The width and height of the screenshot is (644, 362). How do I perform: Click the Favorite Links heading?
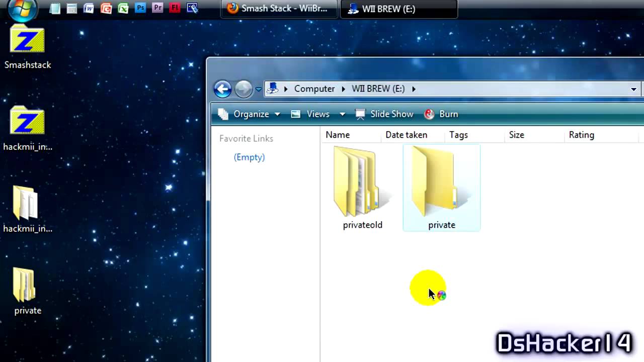[x=246, y=138]
